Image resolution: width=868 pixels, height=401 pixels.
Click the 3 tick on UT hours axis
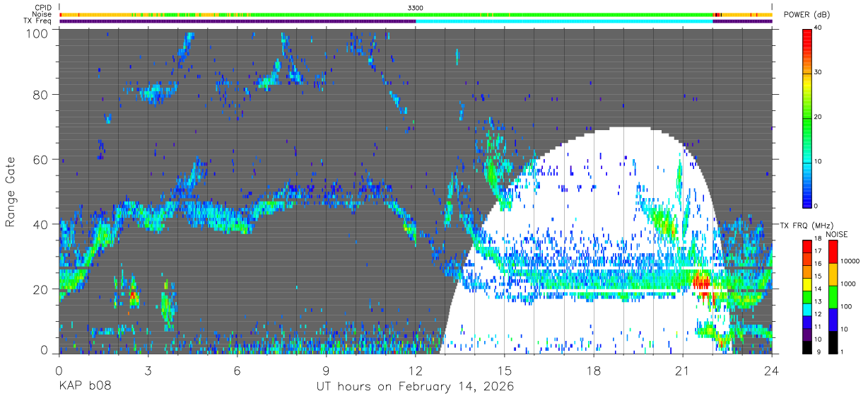click(148, 369)
